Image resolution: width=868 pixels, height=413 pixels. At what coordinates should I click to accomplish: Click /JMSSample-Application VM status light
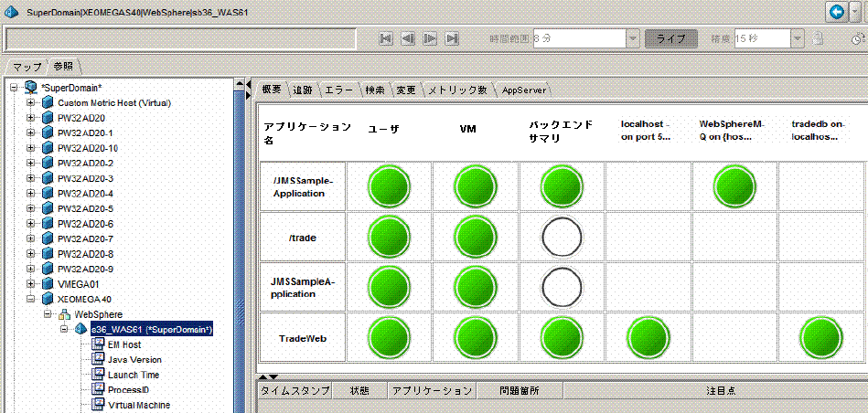(x=476, y=187)
